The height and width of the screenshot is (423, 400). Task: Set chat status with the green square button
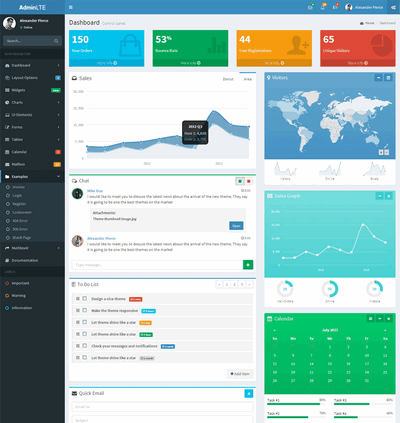[x=239, y=181]
